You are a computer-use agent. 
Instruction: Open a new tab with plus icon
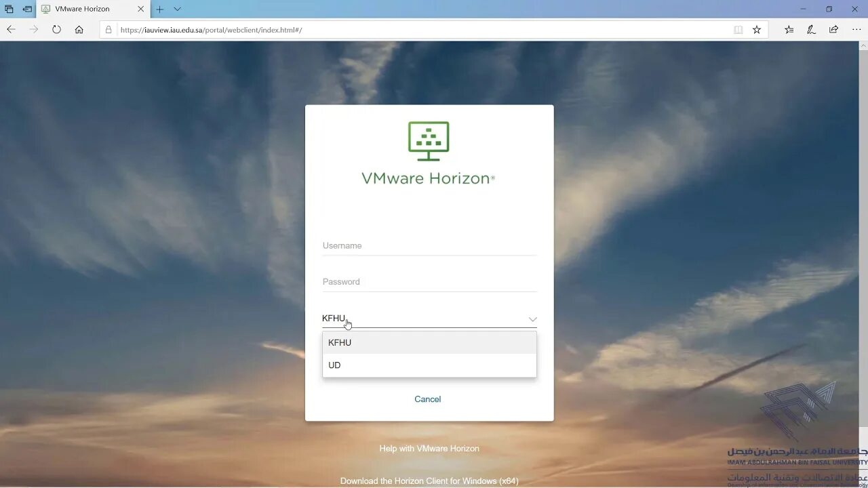click(x=160, y=9)
